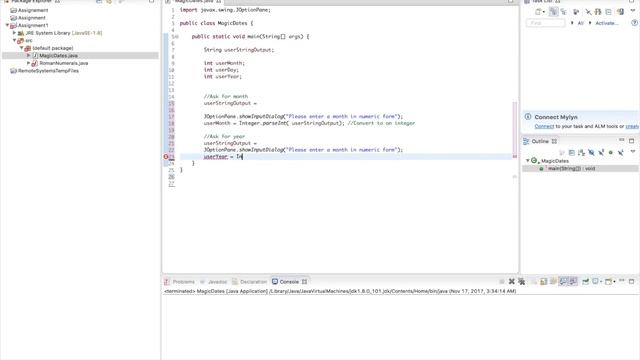
Task: Open the Outline view menu arrow
Action: tap(633, 152)
